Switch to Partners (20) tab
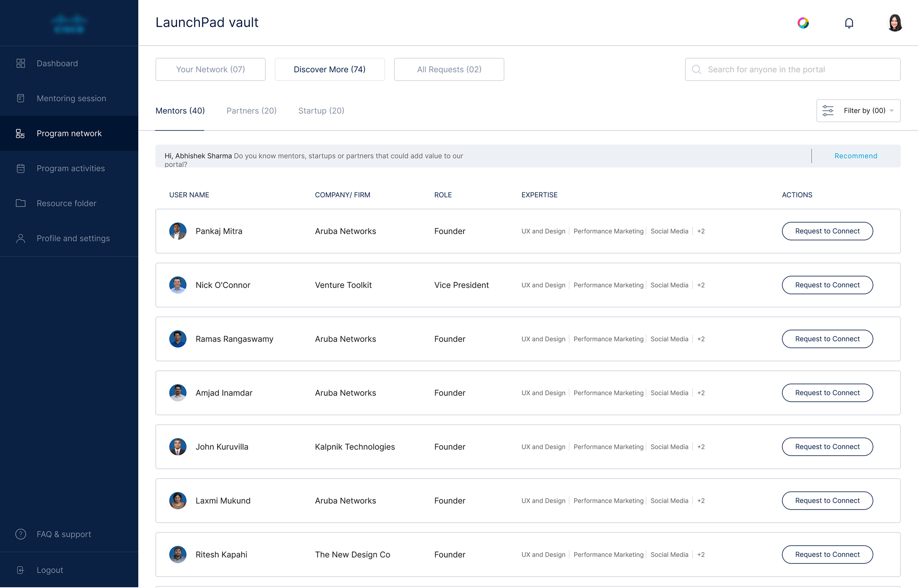The width and height of the screenshot is (918, 588). tap(251, 111)
